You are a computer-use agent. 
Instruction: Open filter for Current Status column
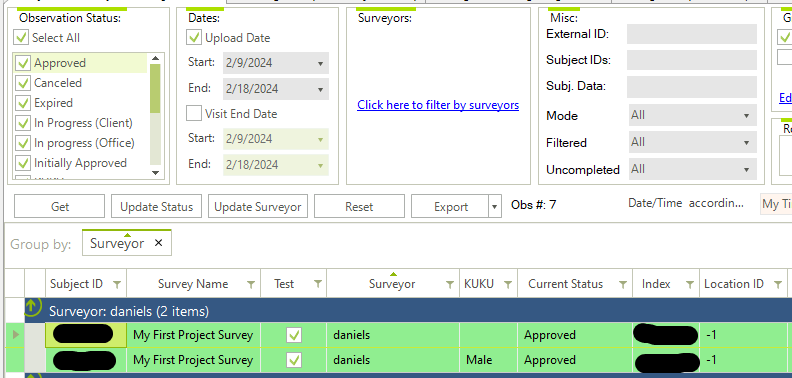point(623,285)
